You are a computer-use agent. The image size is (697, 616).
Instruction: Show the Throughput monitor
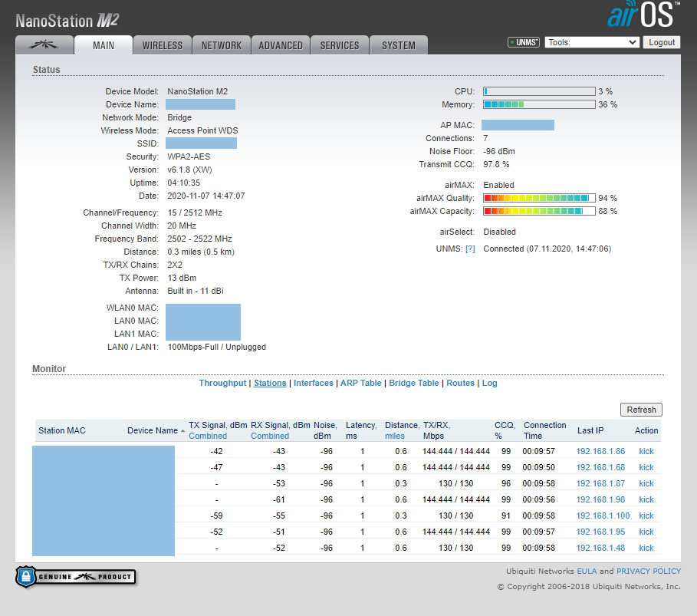coord(222,383)
